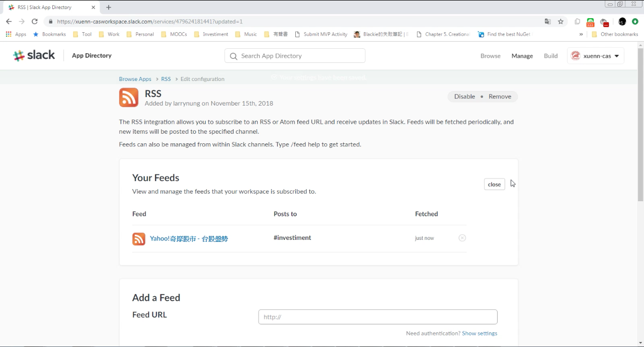This screenshot has width=644, height=347.
Task: Open the Blackie bookmark
Action: point(381,34)
